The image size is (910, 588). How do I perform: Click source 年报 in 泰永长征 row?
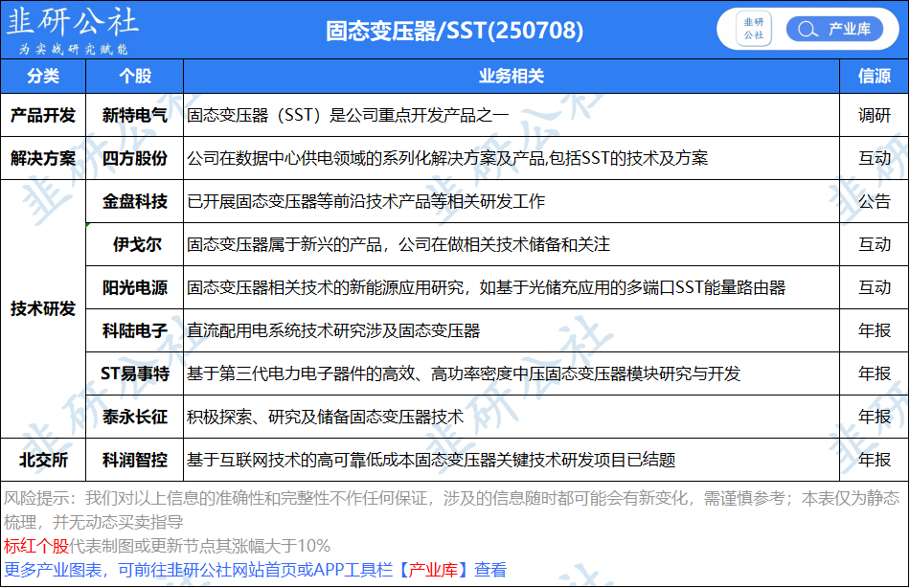click(874, 417)
